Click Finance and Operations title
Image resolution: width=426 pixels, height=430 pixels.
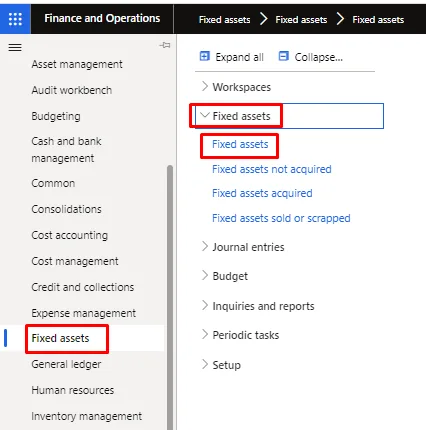coord(102,18)
